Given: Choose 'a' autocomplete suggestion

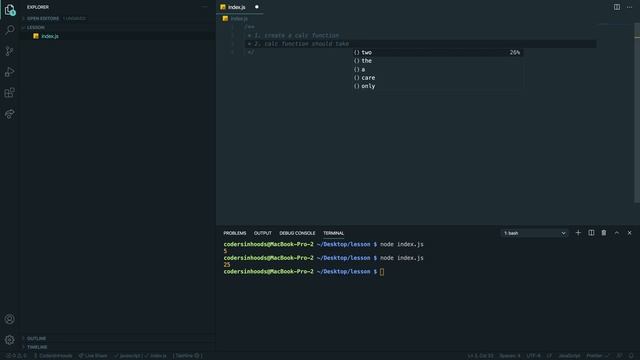Looking at the screenshot, I should coord(438,69).
